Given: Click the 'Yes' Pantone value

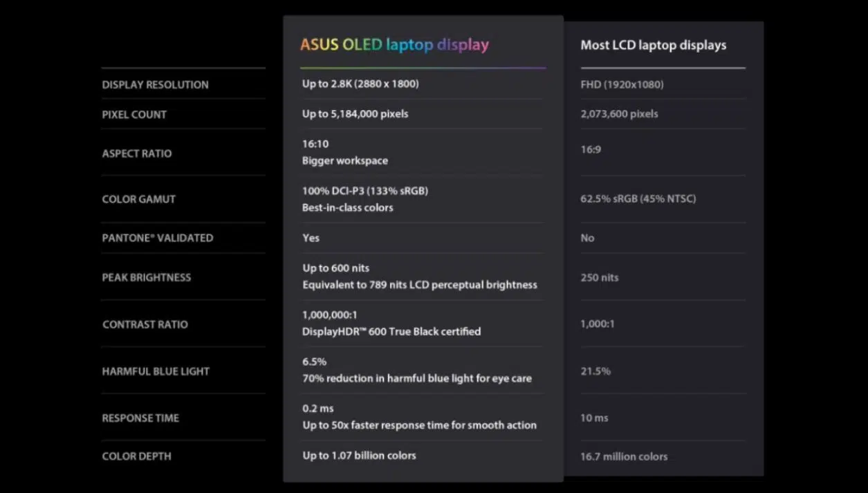Looking at the screenshot, I should pos(311,238).
